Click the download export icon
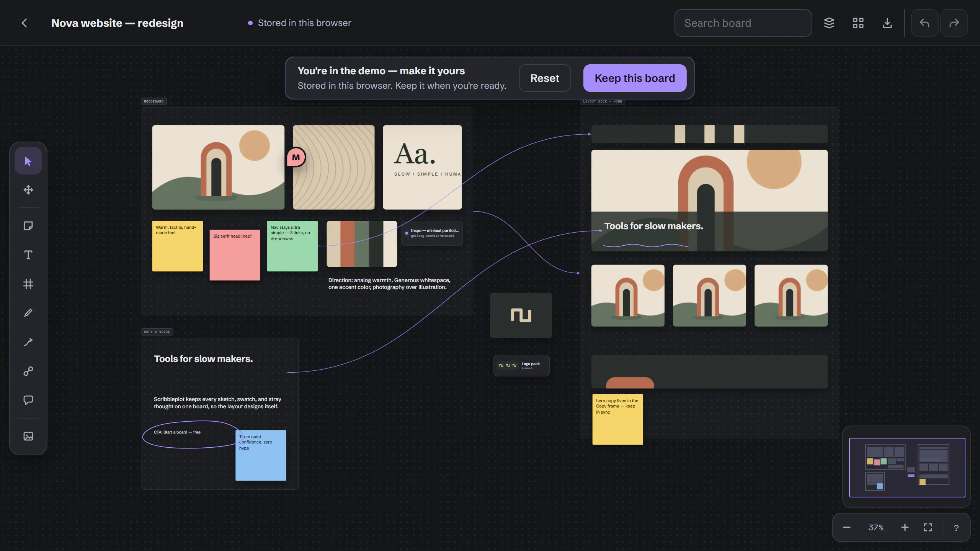This screenshot has height=551, width=980. 887,23
